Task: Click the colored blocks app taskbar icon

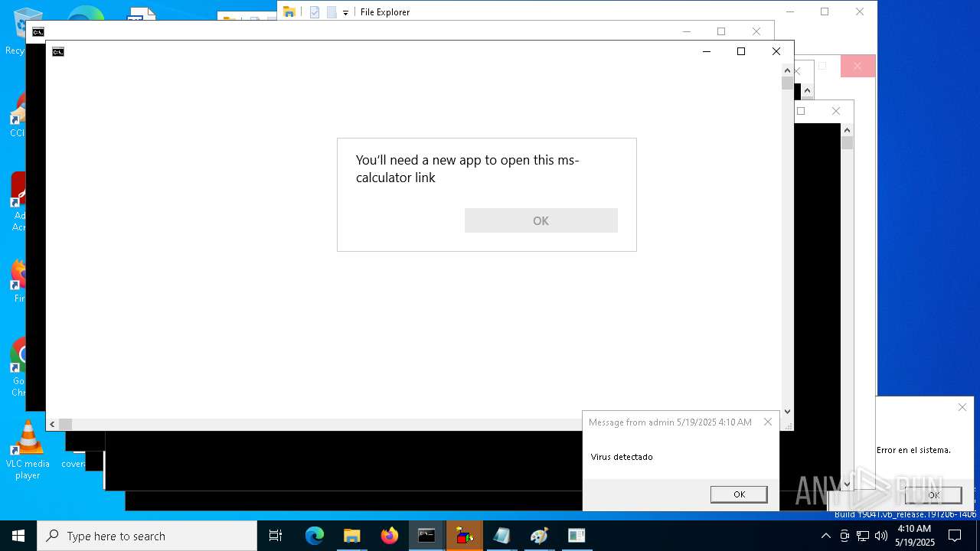Action: tap(464, 536)
